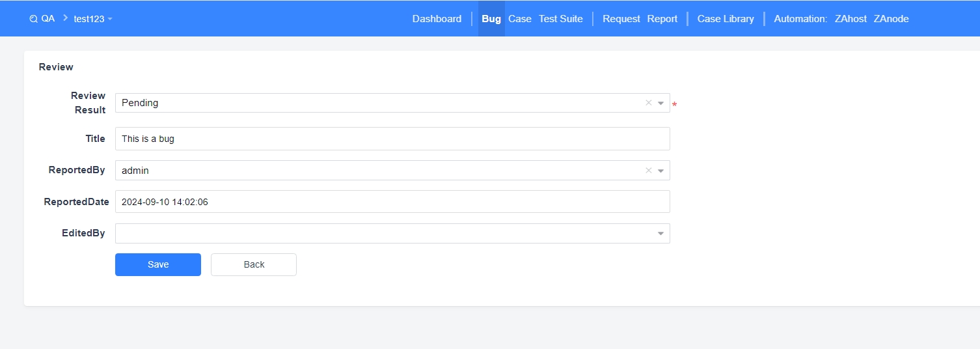Open the test123 product switcher
The image size is (980, 349).
(x=93, y=19)
